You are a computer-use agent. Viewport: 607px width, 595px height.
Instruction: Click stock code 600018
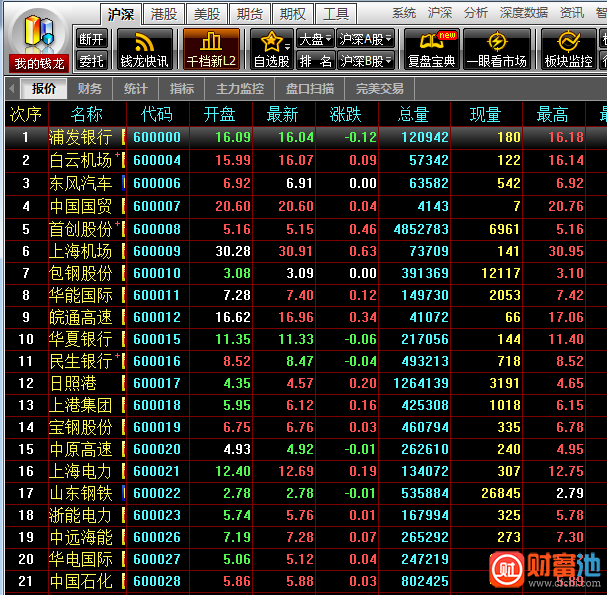point(157,405)
